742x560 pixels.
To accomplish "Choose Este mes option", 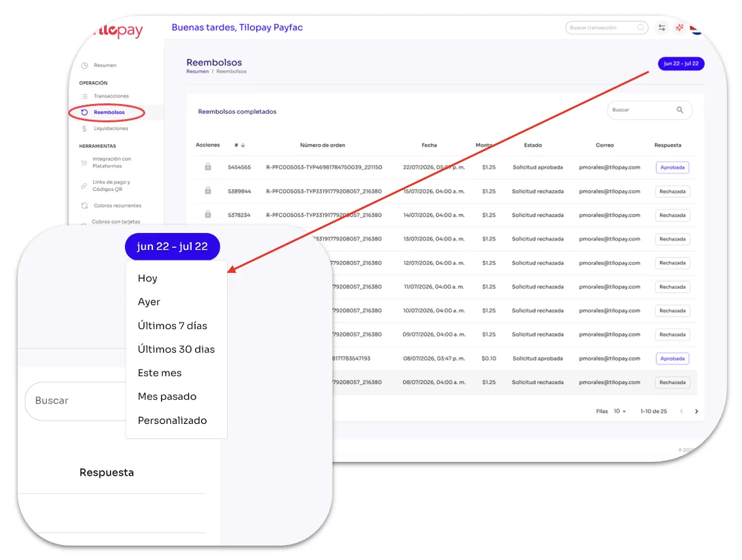I will (160, 373).
